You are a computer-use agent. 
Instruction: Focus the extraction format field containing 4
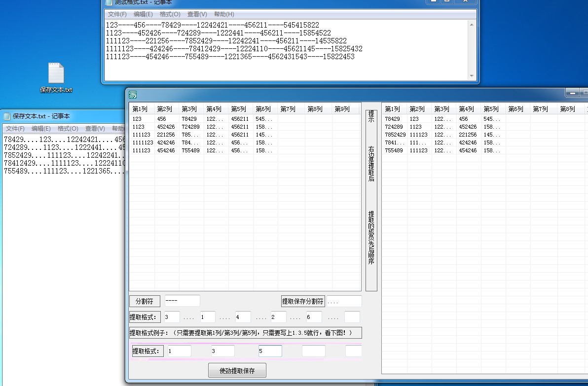243,317
